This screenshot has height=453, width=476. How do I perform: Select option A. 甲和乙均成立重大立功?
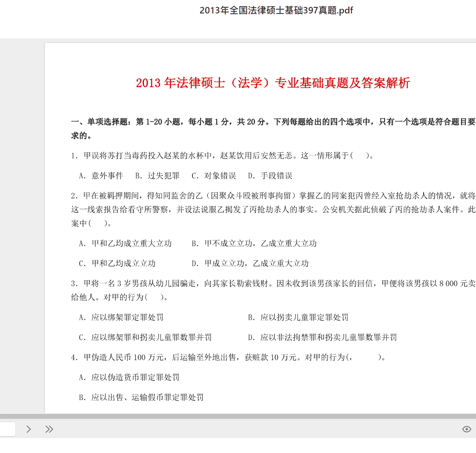click(125, 243)
